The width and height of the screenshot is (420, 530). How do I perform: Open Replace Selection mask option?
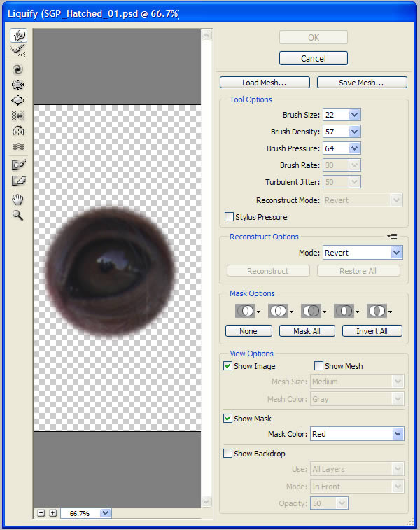click(248, 311)
